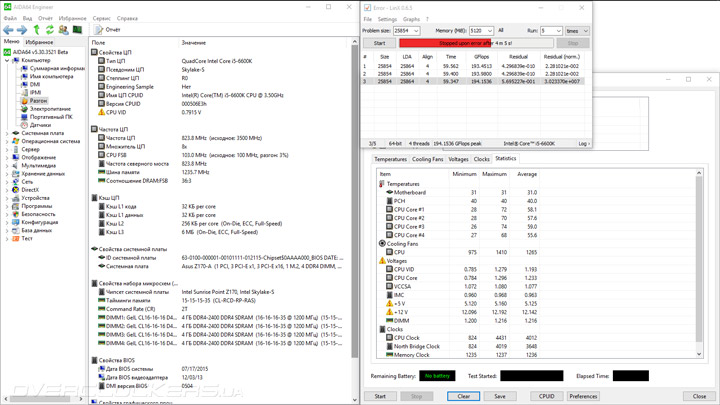Expand the Сервер tree node

(7, 149)
